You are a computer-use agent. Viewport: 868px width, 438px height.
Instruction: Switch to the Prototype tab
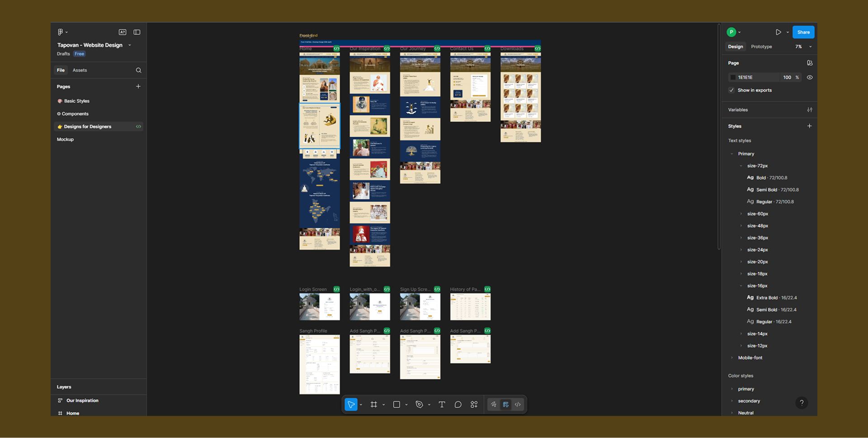click(761, 47)
